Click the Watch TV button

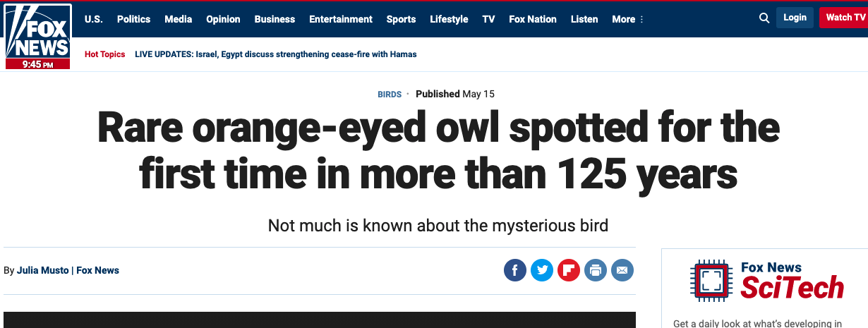tap(844, 18)
